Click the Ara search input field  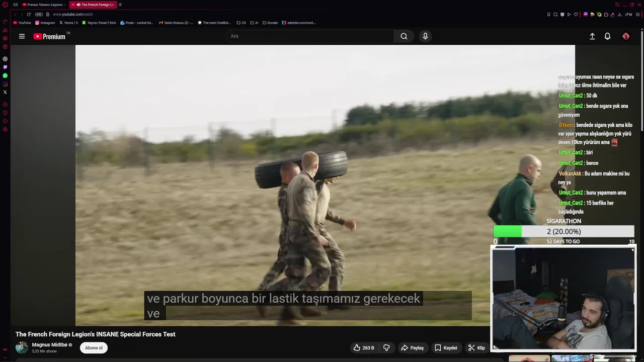(309, 36)
